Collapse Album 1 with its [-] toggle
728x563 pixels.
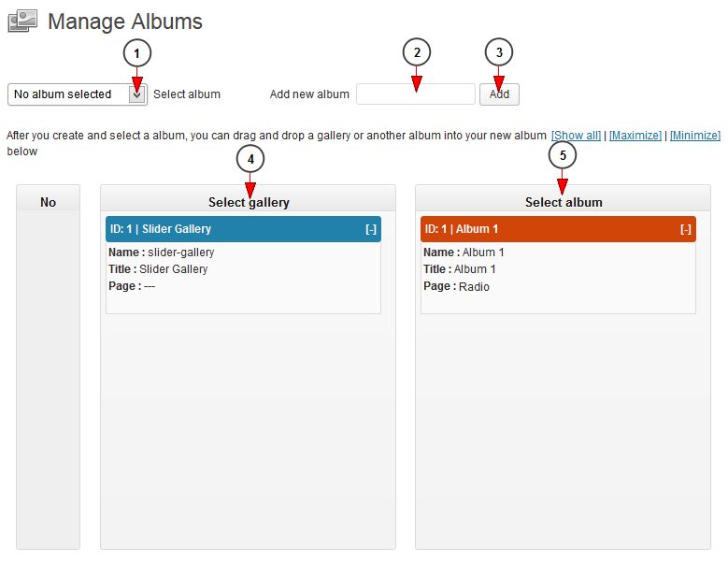point(686,229)
